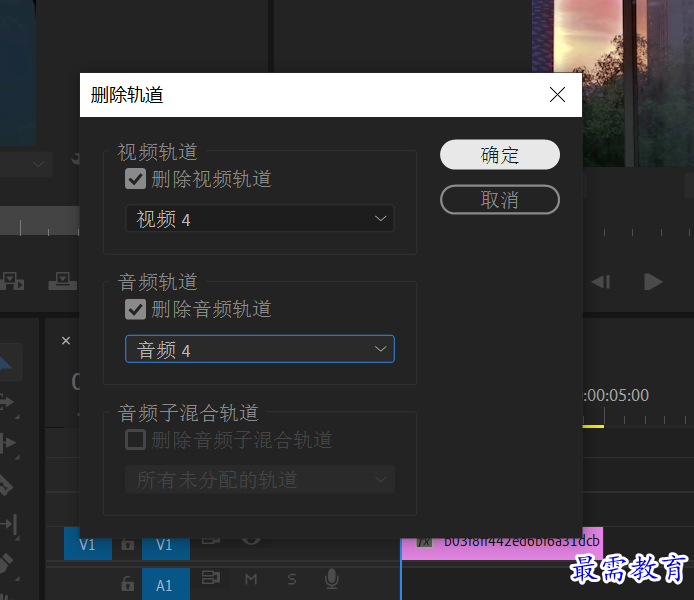Close the 删除轨道 dialog with X

[557, 95]
